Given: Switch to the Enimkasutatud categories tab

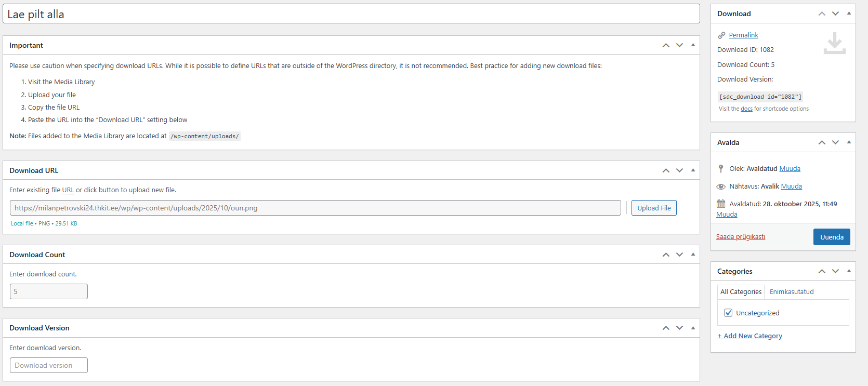Looking at the screenshot, I should tap(792, 291).
